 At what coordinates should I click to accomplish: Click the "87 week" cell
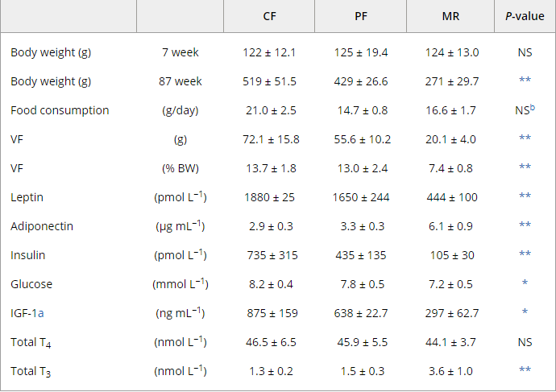[x=180, y=81]
